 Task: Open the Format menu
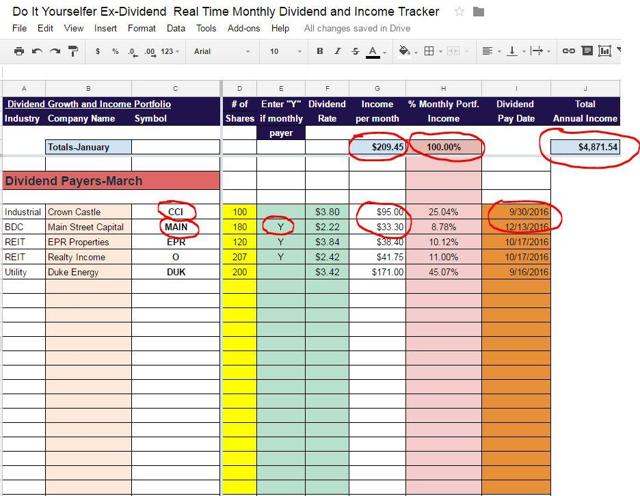pyautogui.click(x=142, y=28)
